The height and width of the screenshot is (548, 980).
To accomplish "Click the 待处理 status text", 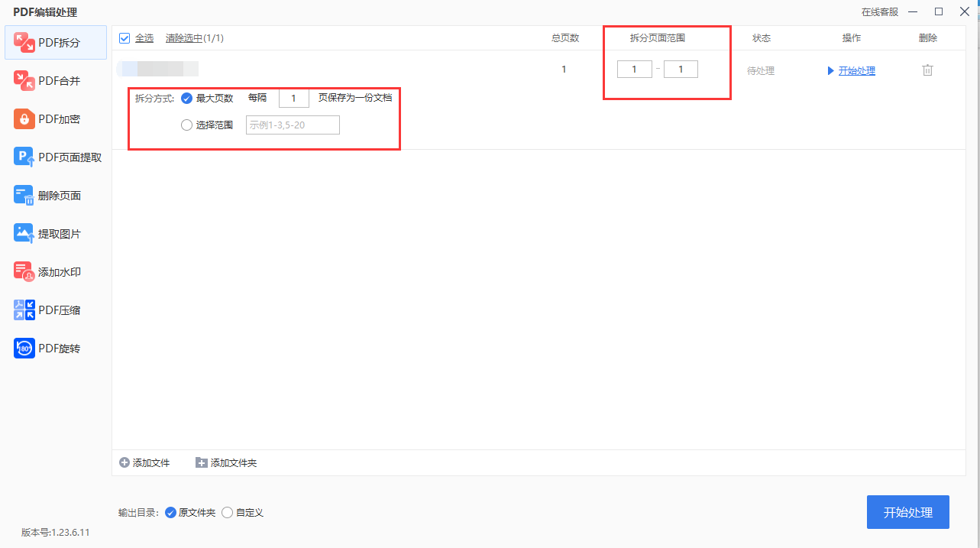I will [x=761, y=71].
